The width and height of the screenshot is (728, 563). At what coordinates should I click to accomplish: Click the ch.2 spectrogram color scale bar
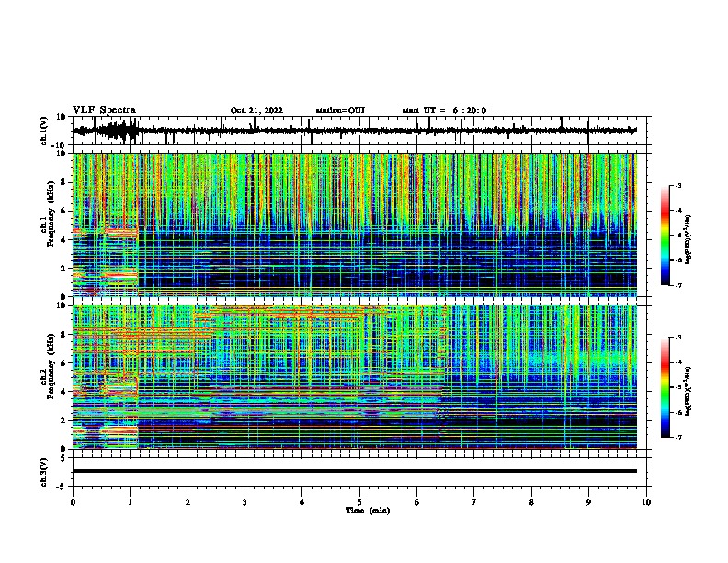click(665, 387)
